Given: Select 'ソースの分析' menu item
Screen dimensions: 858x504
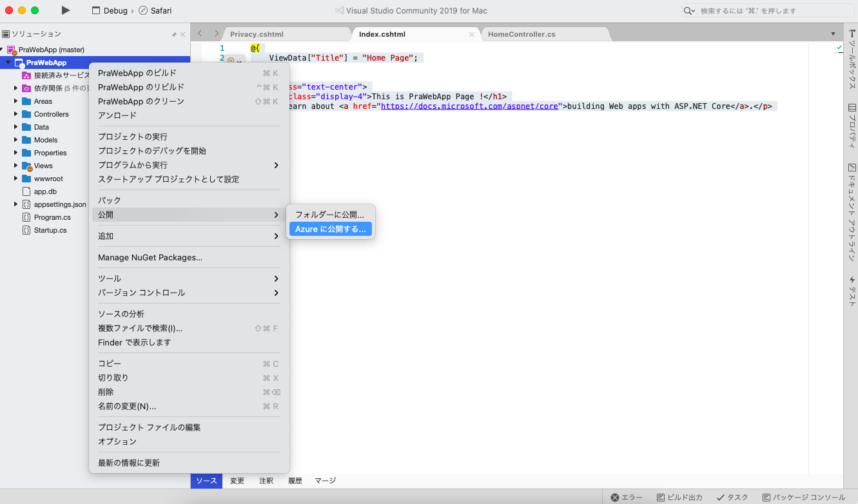Looking at the screenshot, I should point(189,314).
